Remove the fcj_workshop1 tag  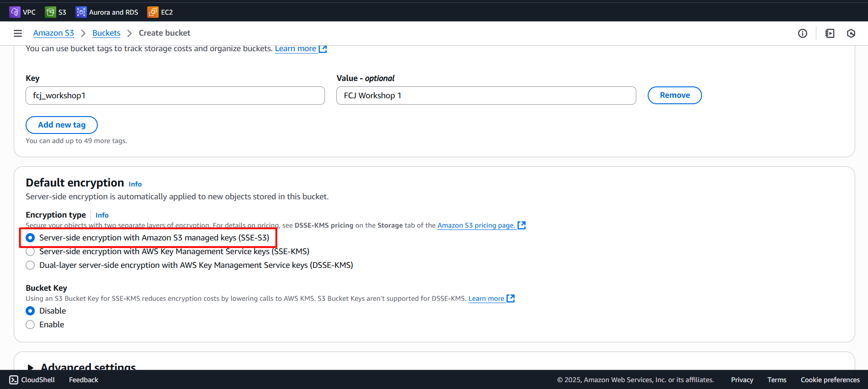pyautogui.click(x=674, y=95)
